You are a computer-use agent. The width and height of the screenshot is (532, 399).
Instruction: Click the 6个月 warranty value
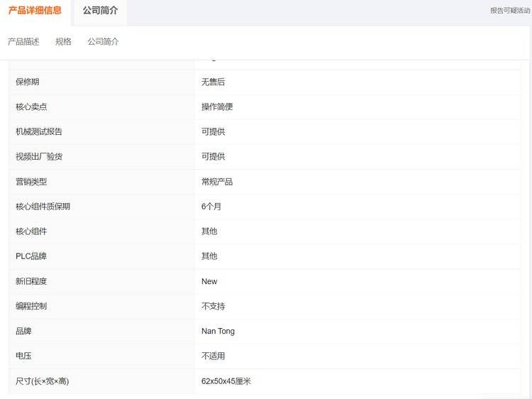[x=211, y=207]
